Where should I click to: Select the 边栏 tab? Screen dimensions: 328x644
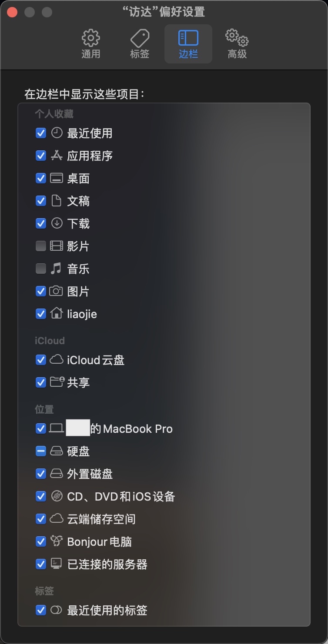[188, 44]
